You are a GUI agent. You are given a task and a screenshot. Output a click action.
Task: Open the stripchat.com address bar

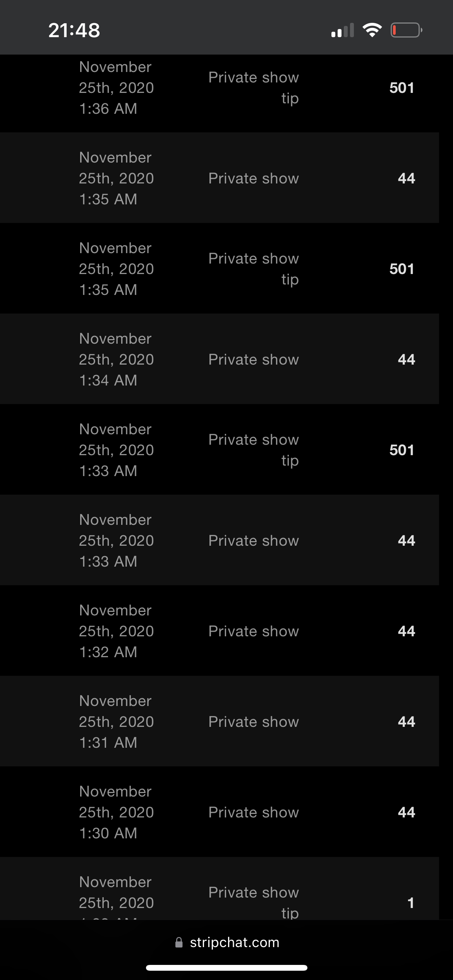click(234, 942)
